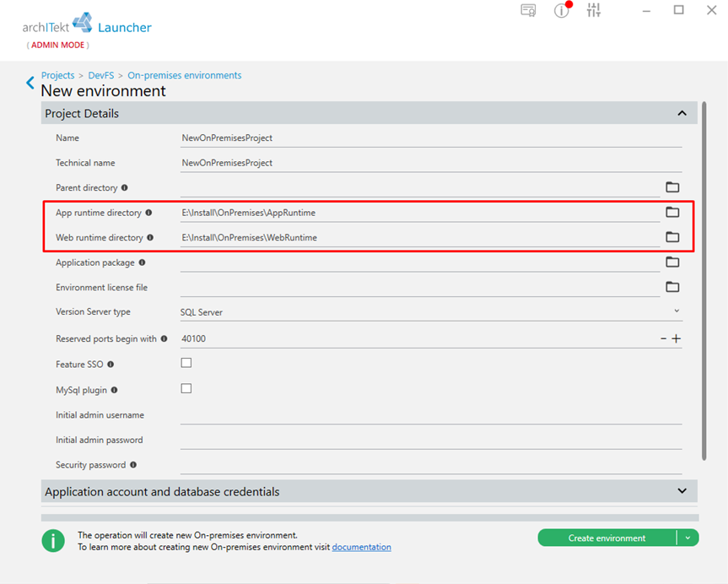This screenshot has height=584, width=728.
Task: Focus the Initial admin username field
Action: point(431,415)
